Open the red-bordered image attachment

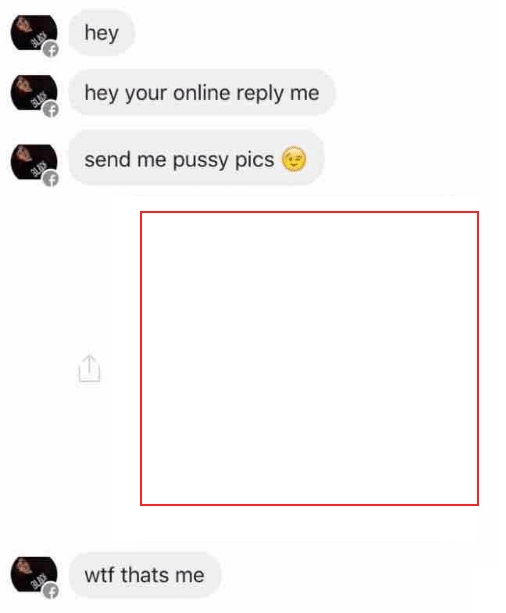click(309, 358)
